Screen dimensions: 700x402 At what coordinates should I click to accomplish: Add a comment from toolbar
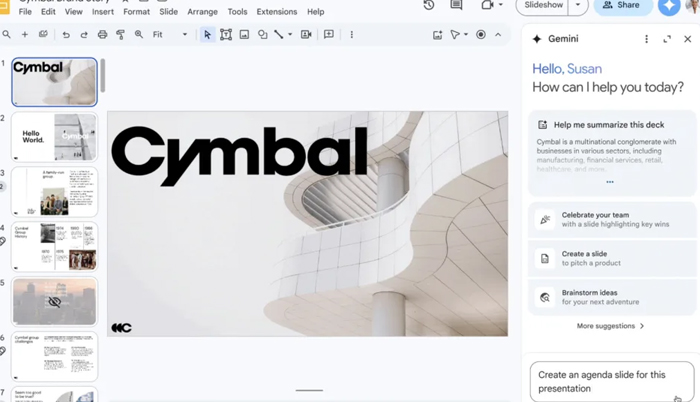point(329,34)
